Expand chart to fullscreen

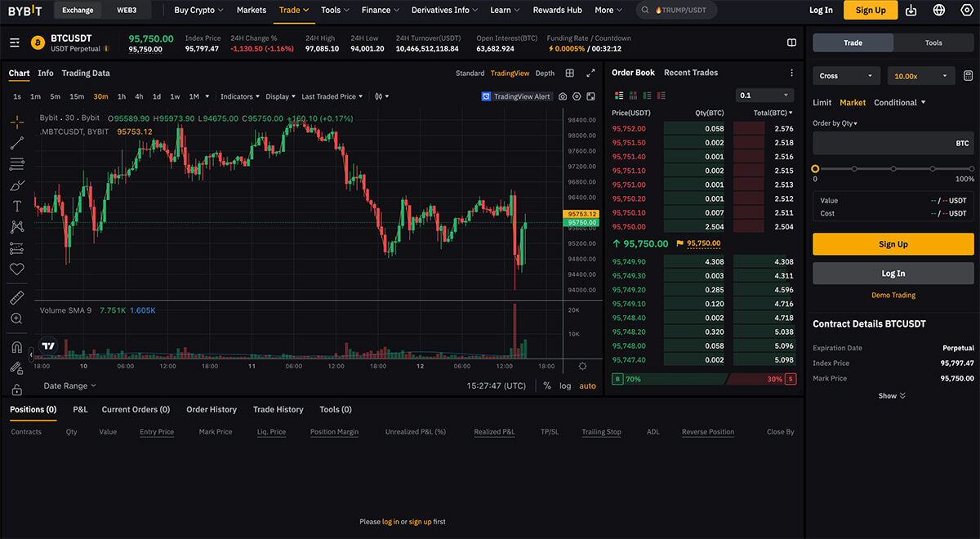click(590, 73)
